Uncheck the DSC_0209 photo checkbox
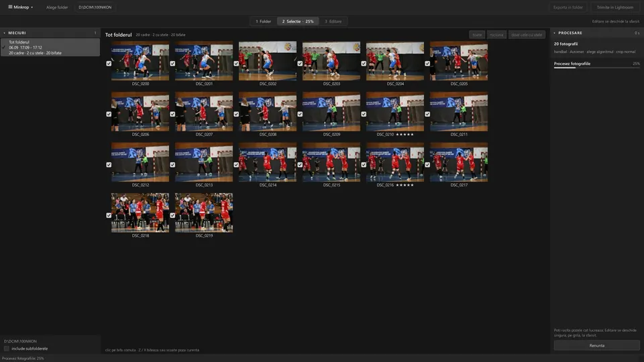 click(300, 114)
